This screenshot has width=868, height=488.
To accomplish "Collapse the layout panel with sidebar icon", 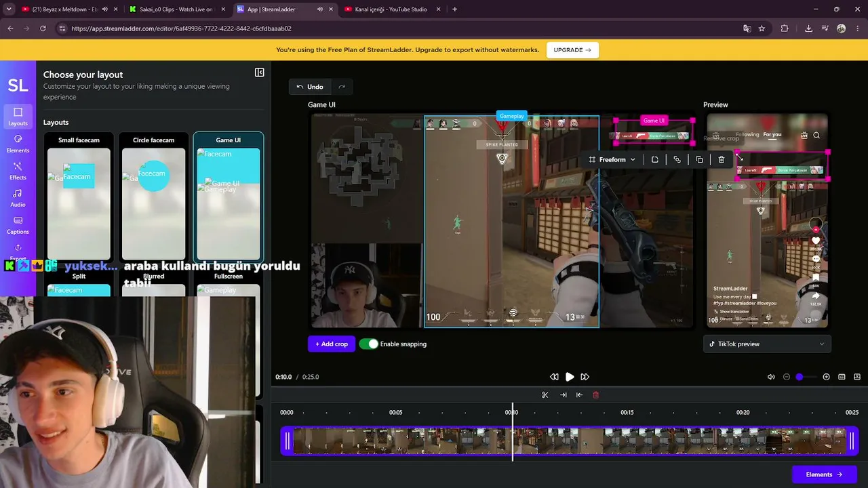I will pyautogui.click(x=259, y=73).
